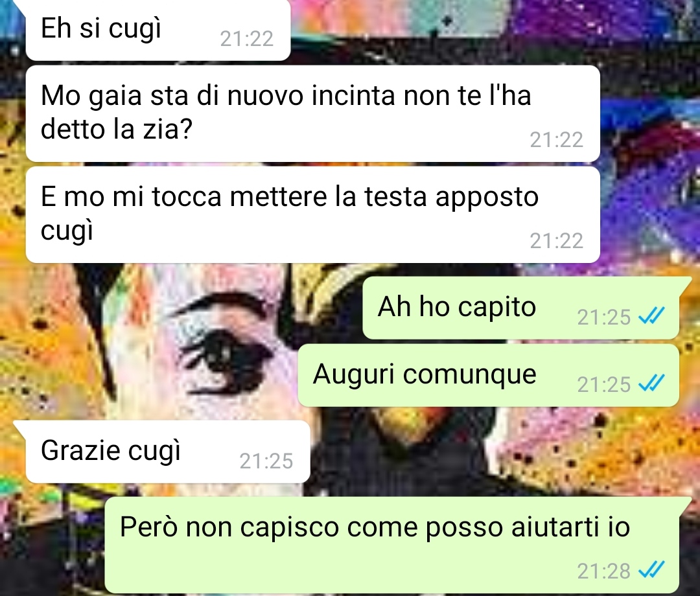Tap the 21:28 timestamp on the last message

(x=603, y=571)
